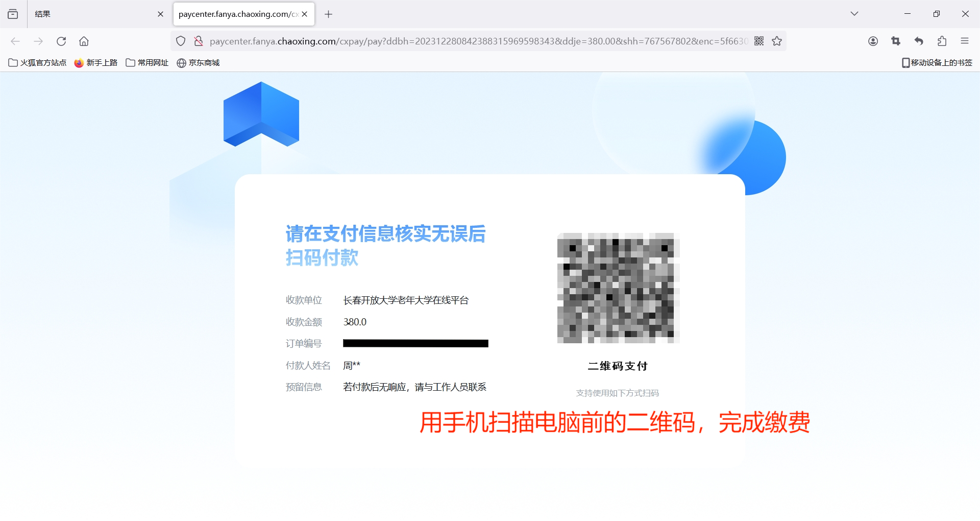Take a screenshot with crop tool
The image size is (980, 521).
(896, 41)
